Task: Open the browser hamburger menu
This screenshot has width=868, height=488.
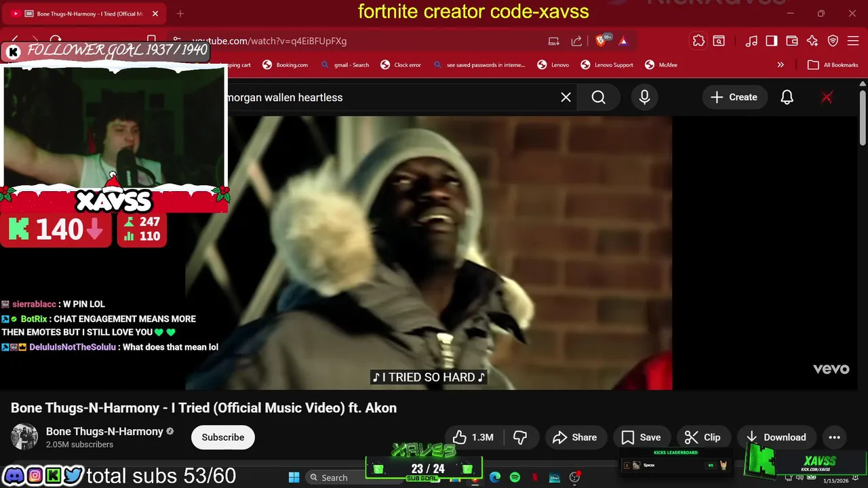Action: tap(854, 41)
